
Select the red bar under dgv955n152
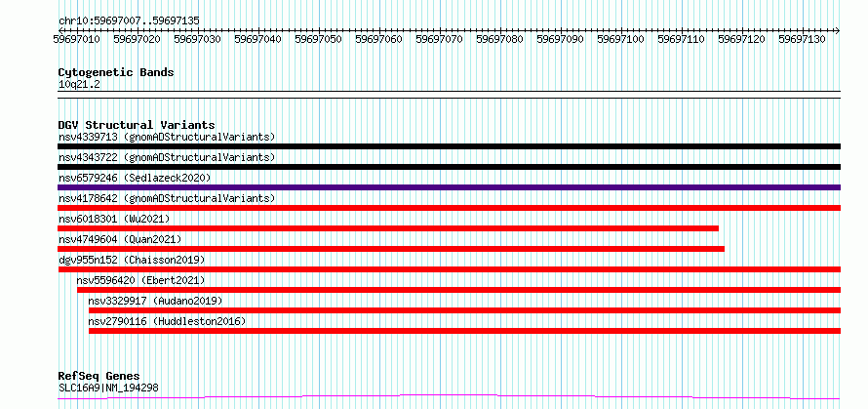pos(449,269)
